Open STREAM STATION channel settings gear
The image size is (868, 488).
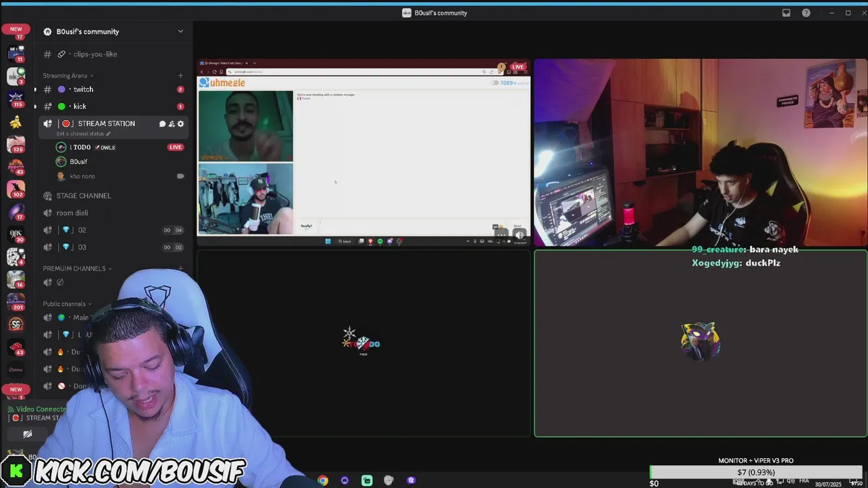[x=180, y=124]
